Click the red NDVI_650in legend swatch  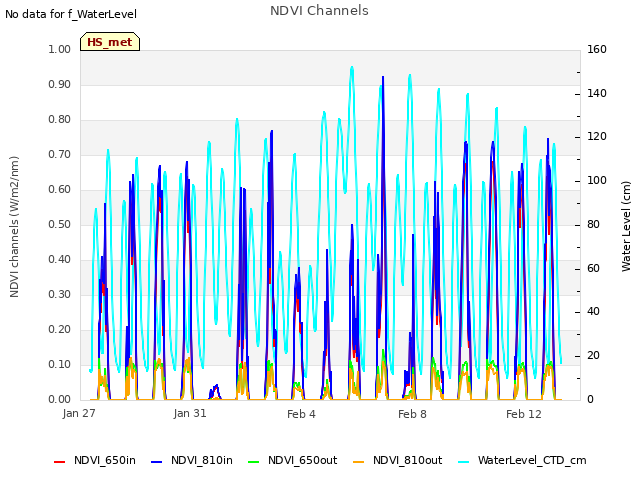pyautogui.click(x=60, y=462)
